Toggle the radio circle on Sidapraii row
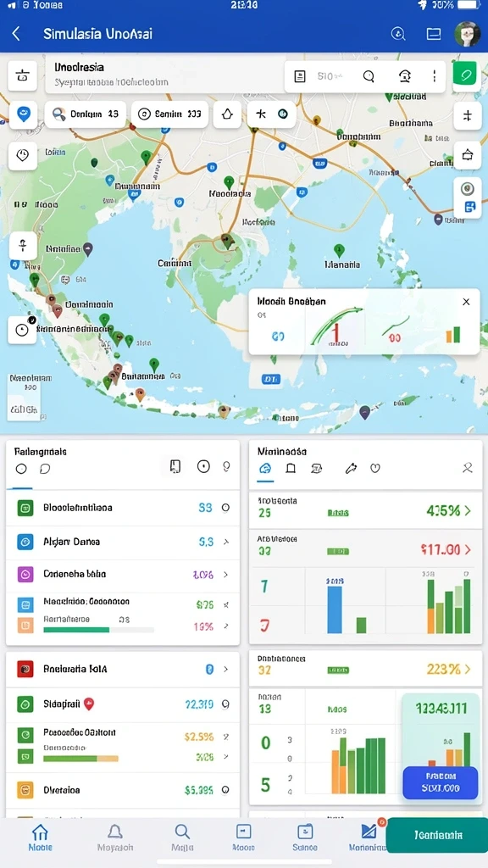488x868 pixels. coord(225,704)
